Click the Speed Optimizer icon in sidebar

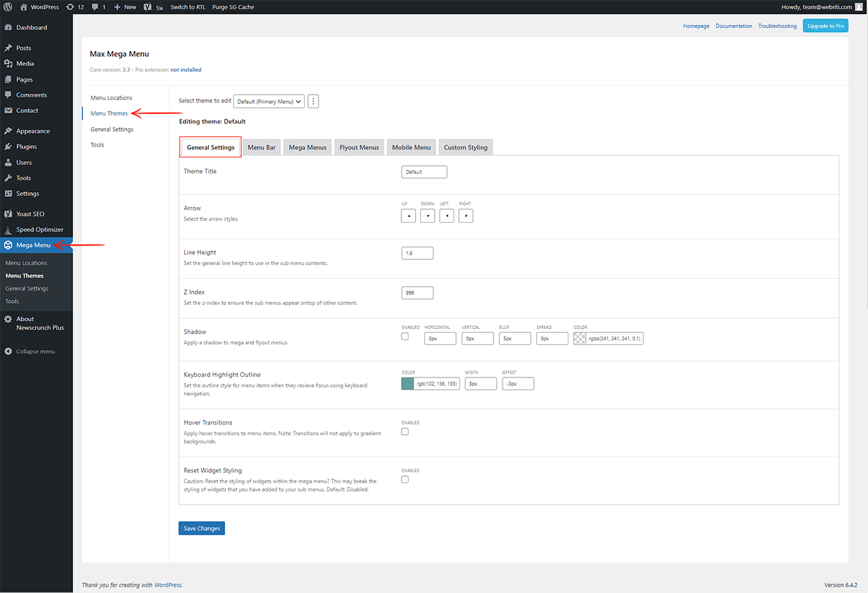8,229
